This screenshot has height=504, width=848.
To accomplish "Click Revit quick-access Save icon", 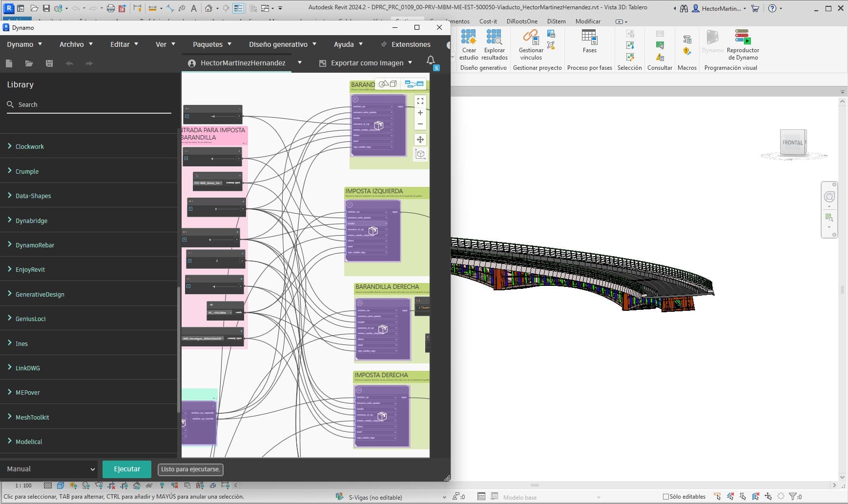I will pos(46,8).
